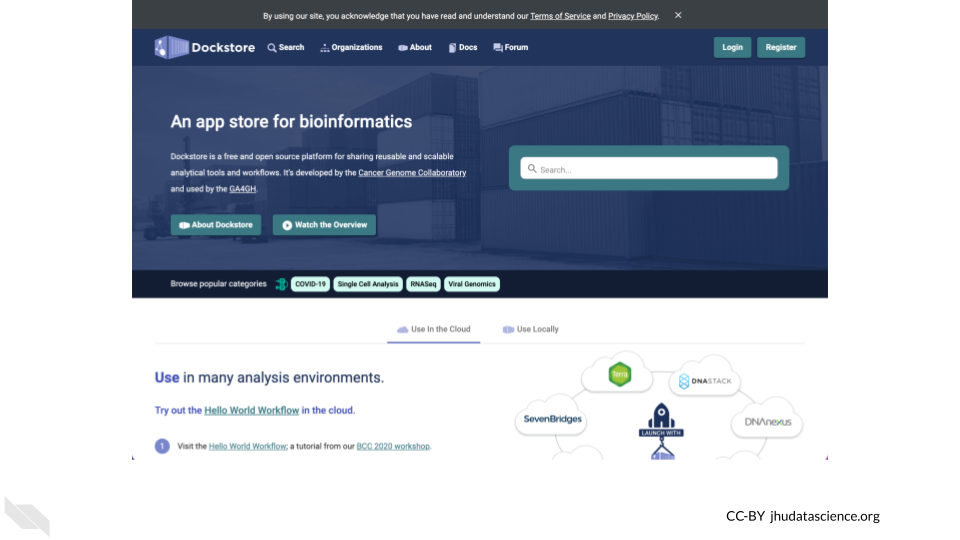
Task: Select the COVID-19 category chip
Action: (310, 284)
